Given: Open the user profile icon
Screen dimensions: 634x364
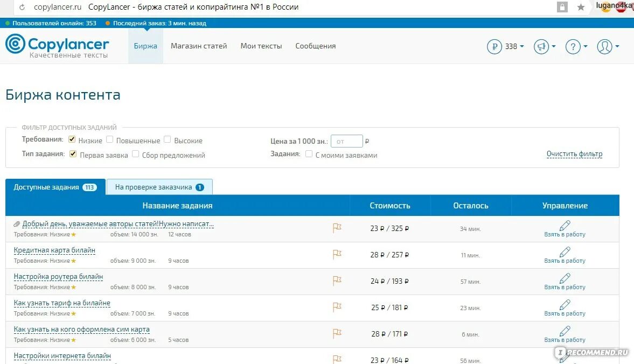Looking at the screenshot, I should click(x=604, y=46).
